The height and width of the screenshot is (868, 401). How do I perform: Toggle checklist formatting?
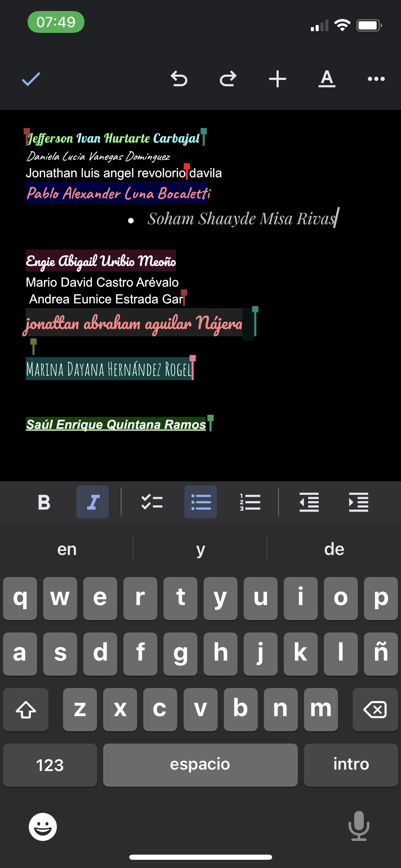click(x=152, y=502)
